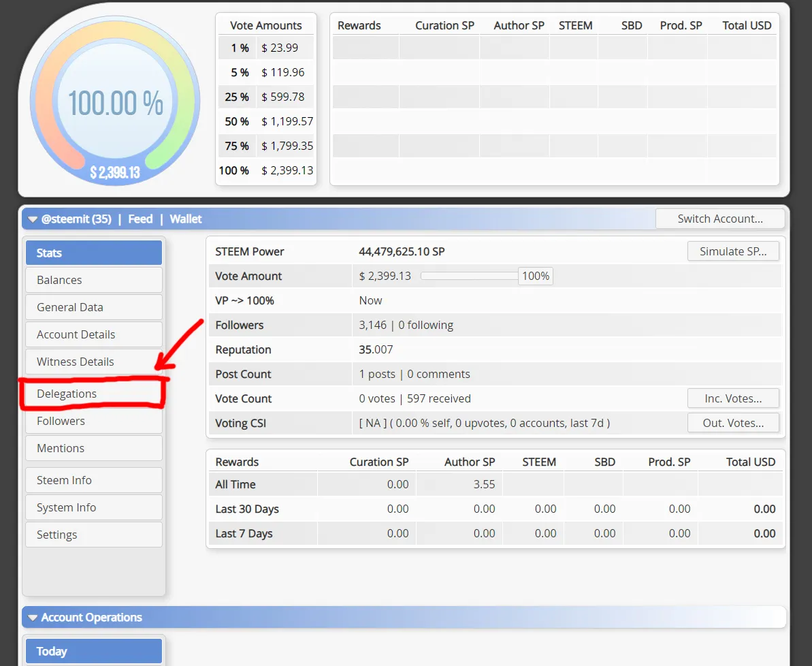Collapse the @steemit account section triangle
The width and height of the screenshot is (812, 666).
tap(33, 219)
